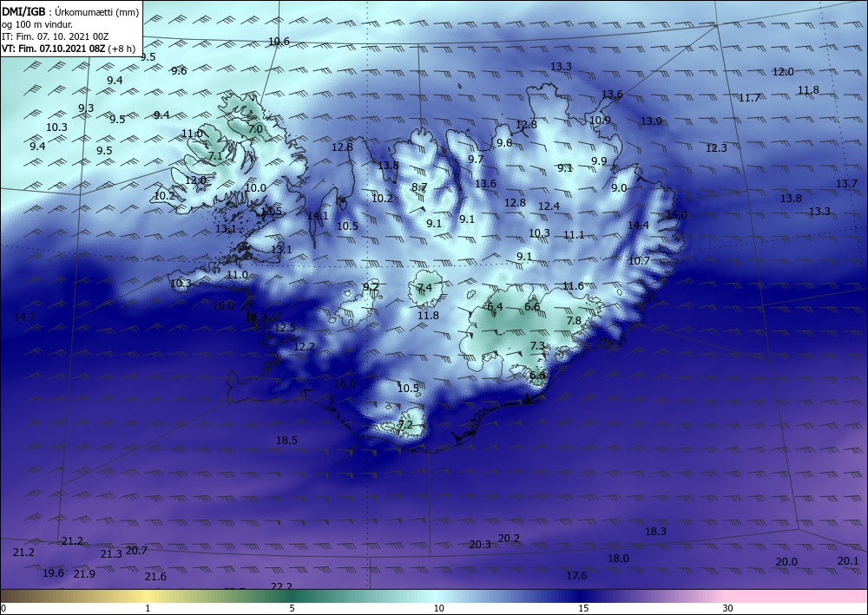The height and width of the screenshot is (615, 868).
Task: Click the offshore value 20.3
Action: click(480, 545)
